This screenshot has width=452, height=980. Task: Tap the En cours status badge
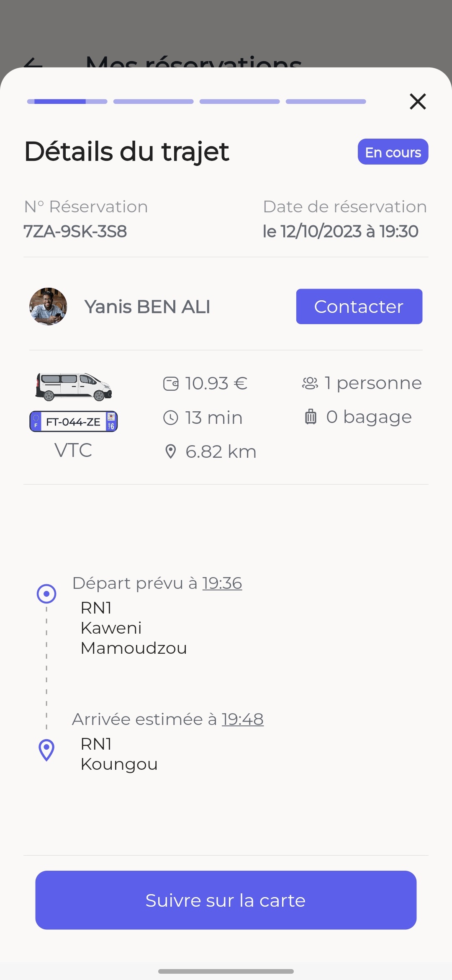[x=393, y=152]
